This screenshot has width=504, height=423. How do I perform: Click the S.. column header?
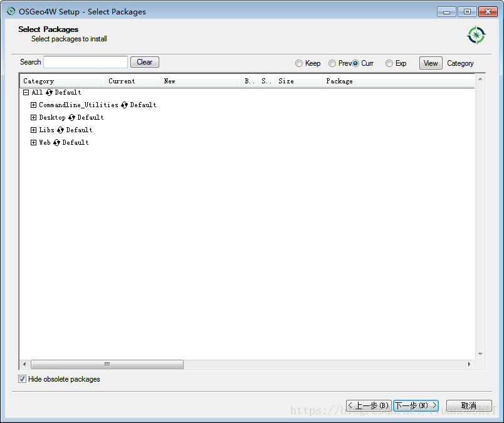click(266, 81)
